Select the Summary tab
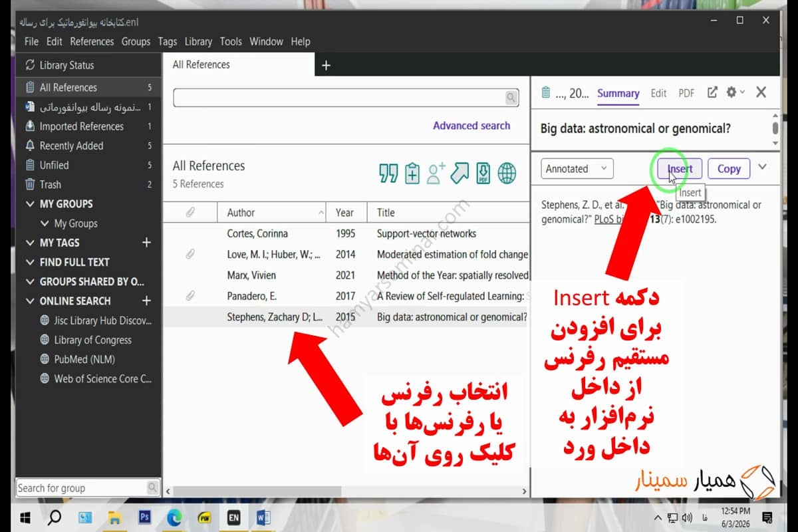The height and width of the screenshot is (532, 798). (618, 93)
